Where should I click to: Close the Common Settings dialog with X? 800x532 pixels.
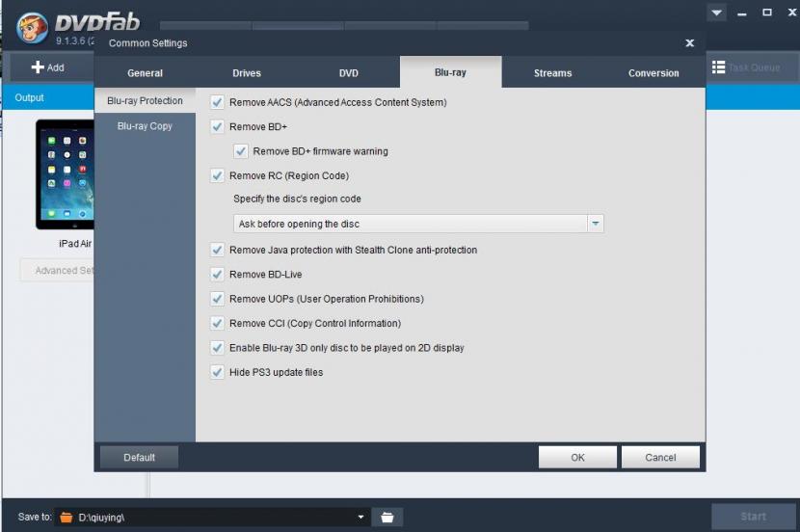point(689,43)
